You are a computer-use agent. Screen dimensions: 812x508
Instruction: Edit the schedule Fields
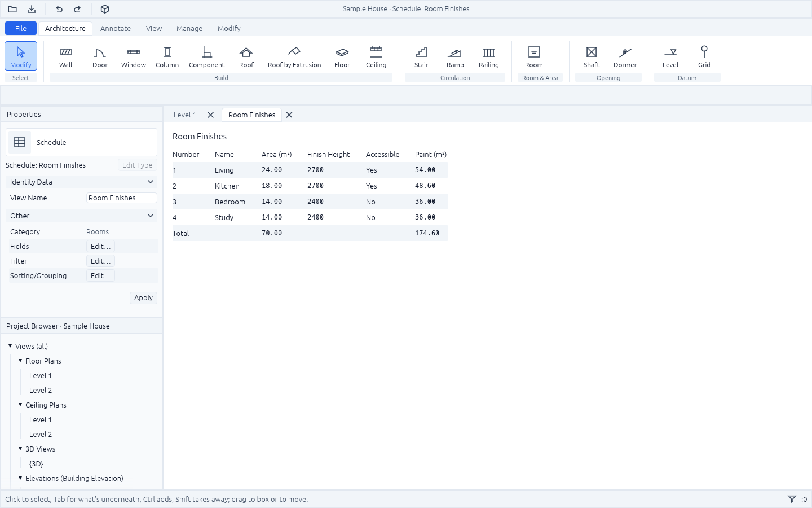click(100, 246)
